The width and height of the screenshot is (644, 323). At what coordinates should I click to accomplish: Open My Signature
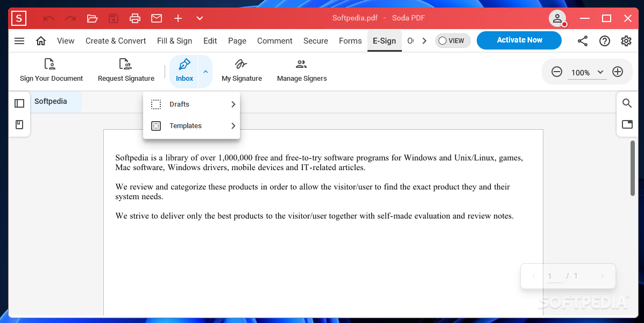click(242, 71)
